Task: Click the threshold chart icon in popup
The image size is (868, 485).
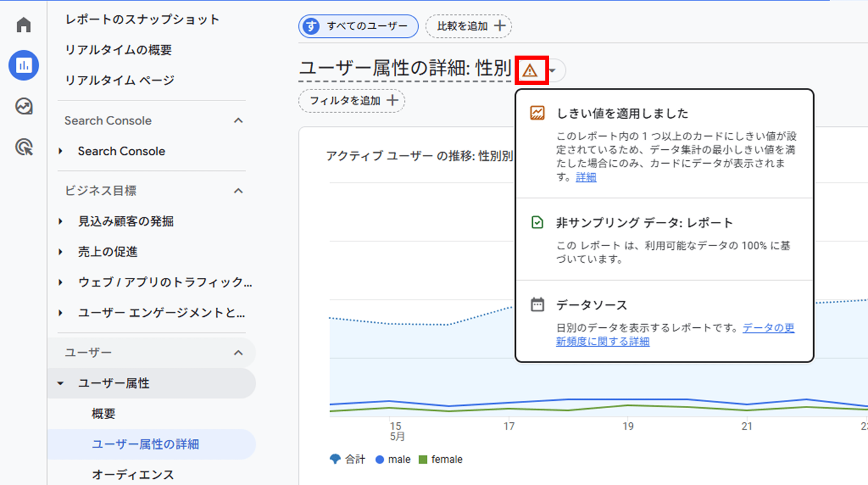Action: pyautogui.click(x=537, y=113)
